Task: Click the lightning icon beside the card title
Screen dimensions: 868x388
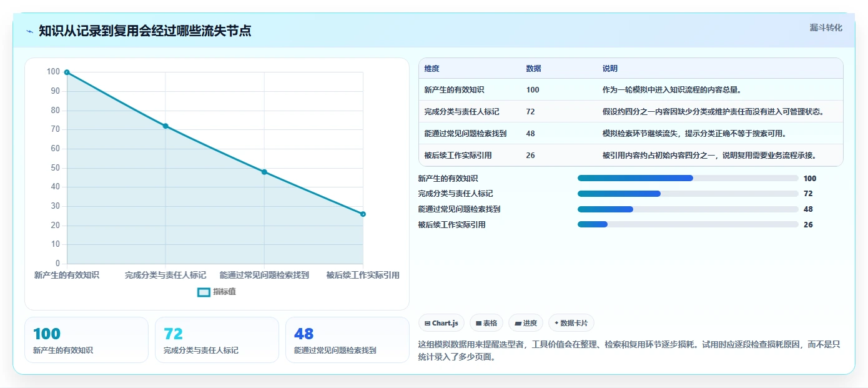Action: [x=29, y=31]
